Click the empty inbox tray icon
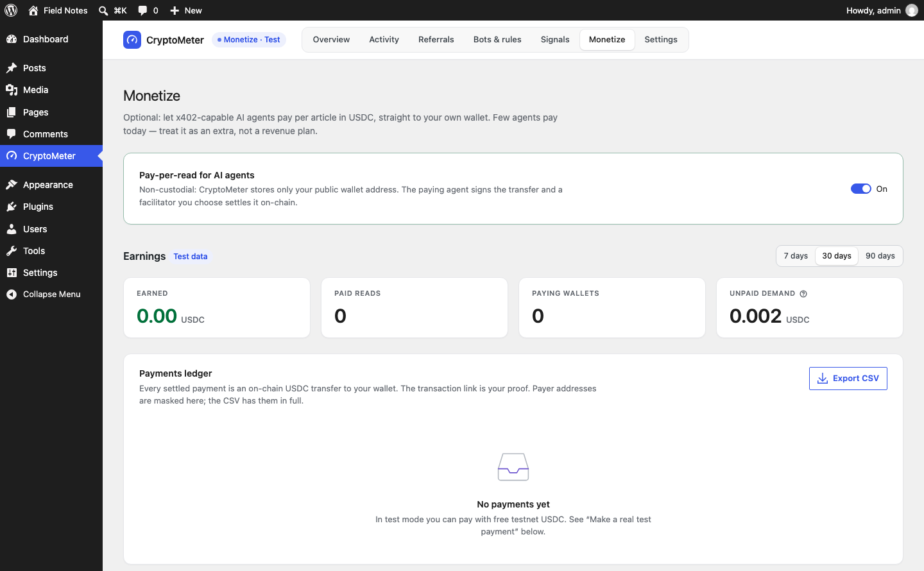 tap(513, 467)
